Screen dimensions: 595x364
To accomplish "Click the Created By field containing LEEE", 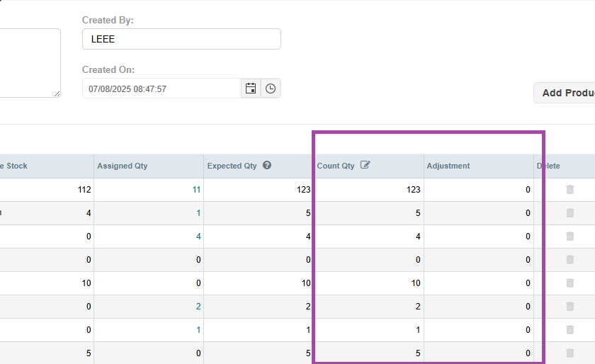I will 181,40.
